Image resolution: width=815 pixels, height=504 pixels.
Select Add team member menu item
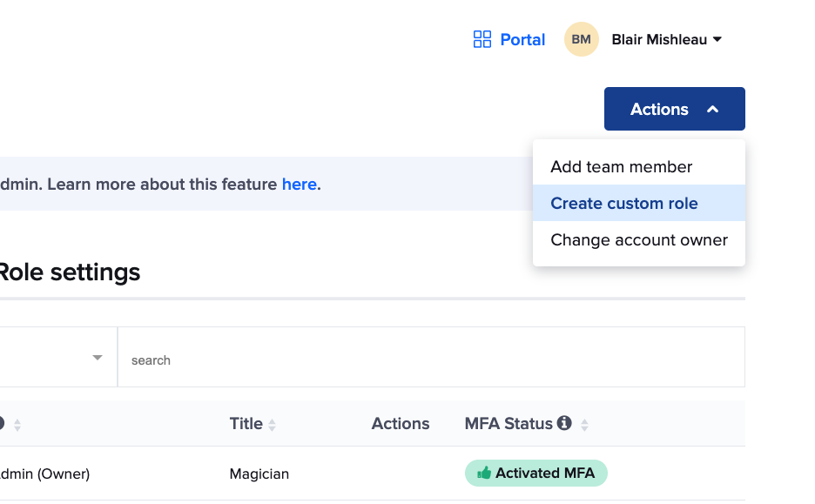tap(639, 167)
